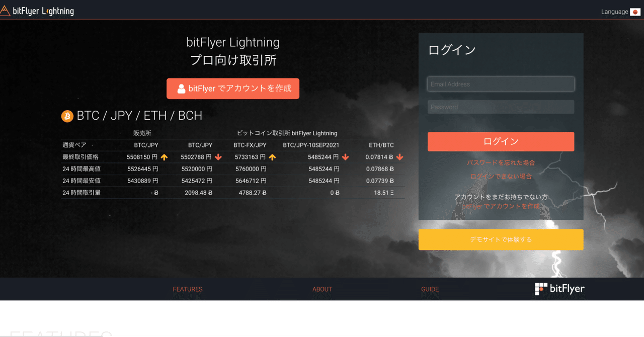The height and width of the screenshot is (337, 644).
Task: Click the red arrow beside ETH/BTC price
Action: [x=400, y=157]
